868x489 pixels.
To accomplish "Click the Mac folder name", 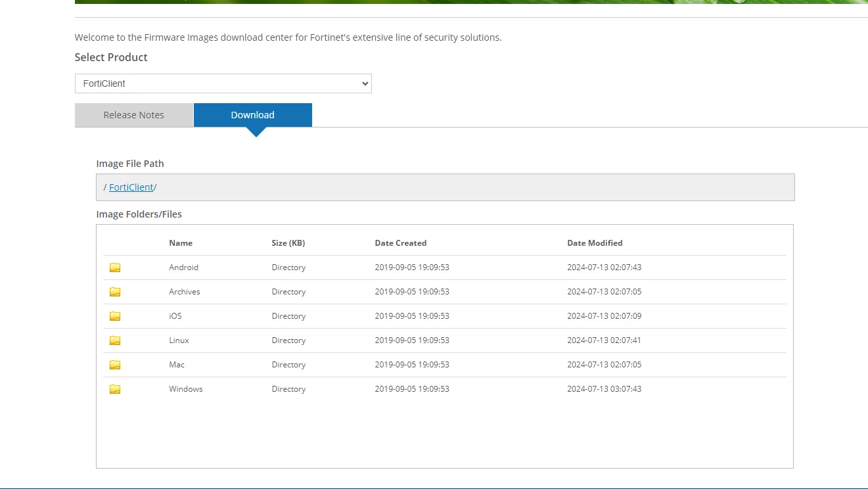I will pos(177,365).
